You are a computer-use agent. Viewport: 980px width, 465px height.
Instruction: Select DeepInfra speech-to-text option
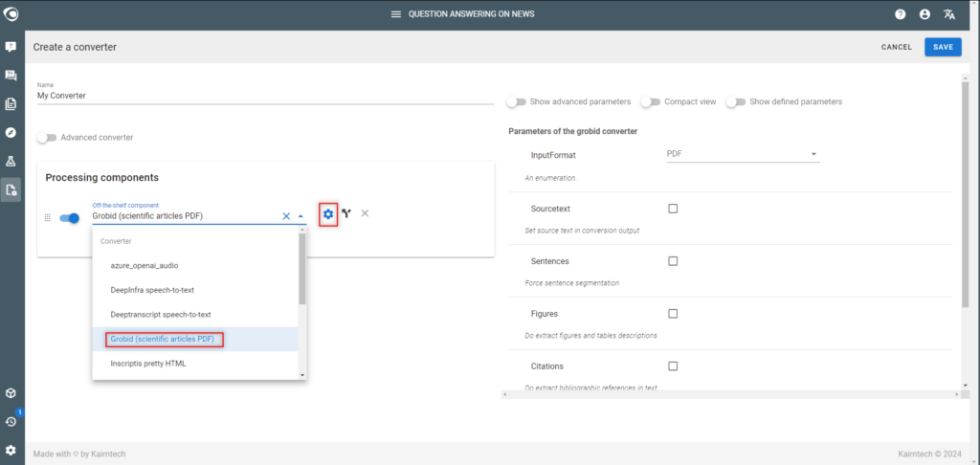[195, 290]
